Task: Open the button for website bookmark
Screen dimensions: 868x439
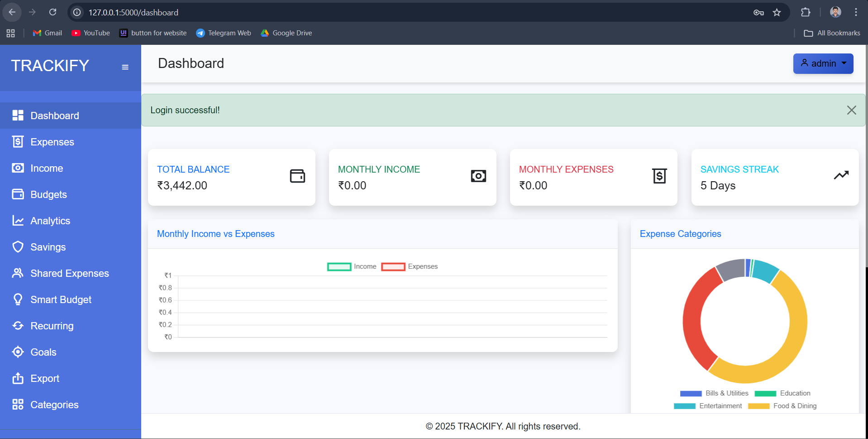Action: coord(153,33)
